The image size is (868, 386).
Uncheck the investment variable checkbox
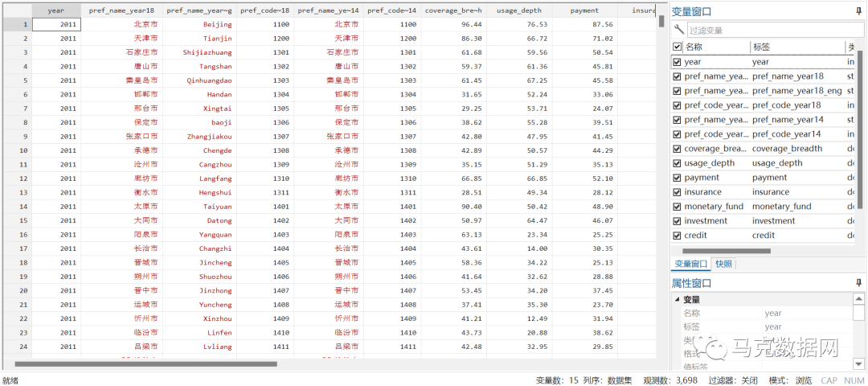[x=677, y=220]
